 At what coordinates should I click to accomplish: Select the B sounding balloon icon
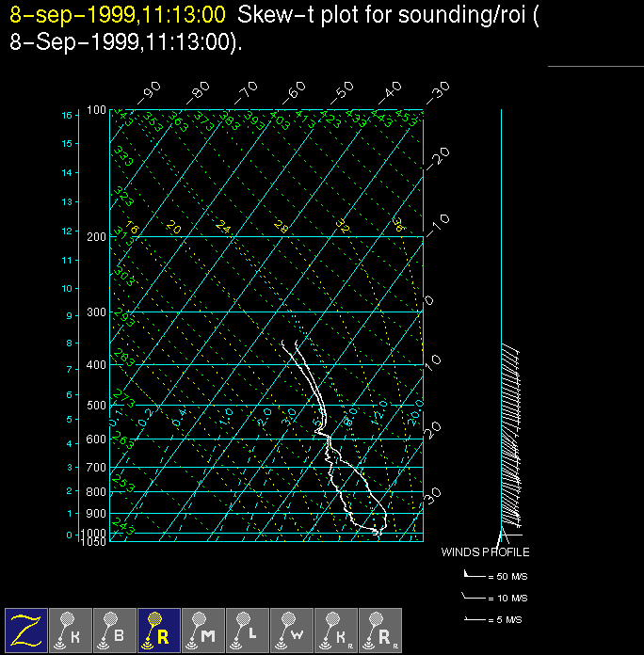(115, 630)
